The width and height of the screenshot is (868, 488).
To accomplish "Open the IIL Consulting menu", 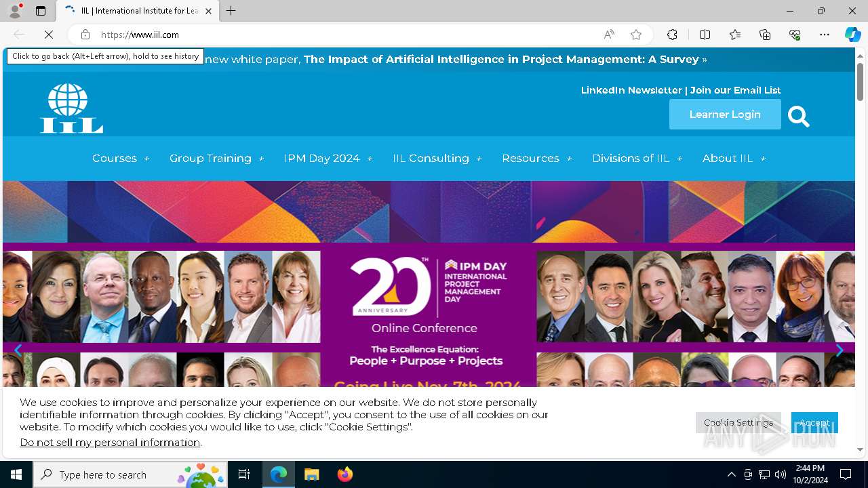I will [x=431, y=159].
